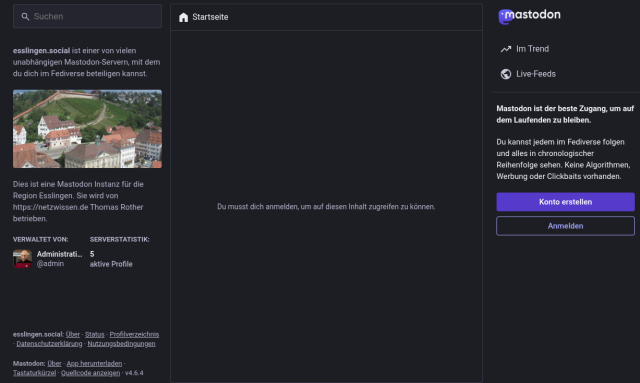The image size is (640, 383).
Task: Focus the Suchen search field
Action: (87, 16)
